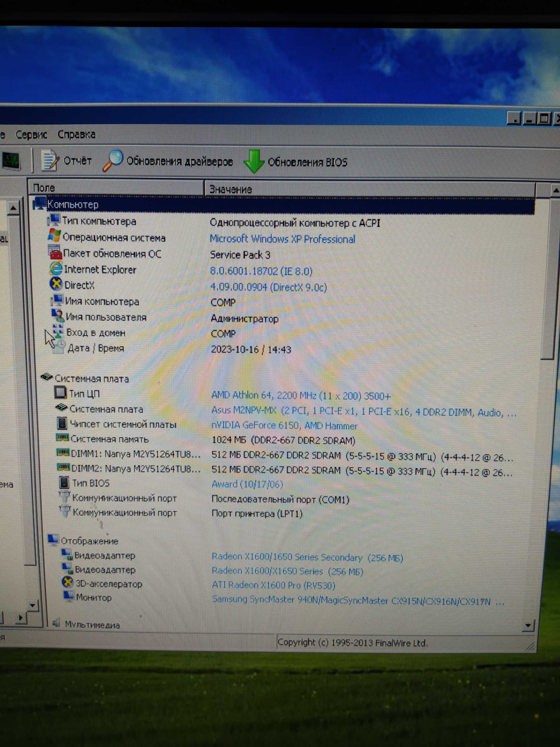Open Обновления драйверов
Viewport: 560px width, 747px height.
pyautogui.click(x=179, y=162)
